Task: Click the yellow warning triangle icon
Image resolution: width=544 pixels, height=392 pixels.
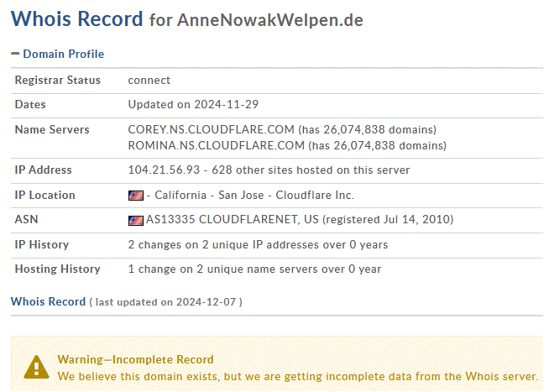Action: coord(36,367)
